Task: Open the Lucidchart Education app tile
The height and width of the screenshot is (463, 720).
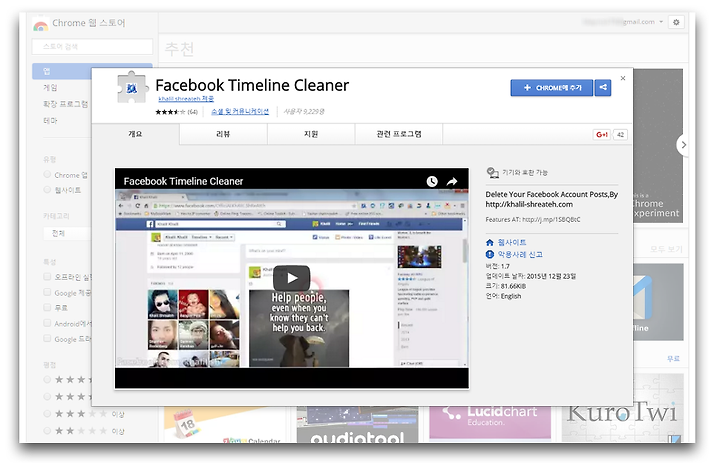Action: coord(490,423)
